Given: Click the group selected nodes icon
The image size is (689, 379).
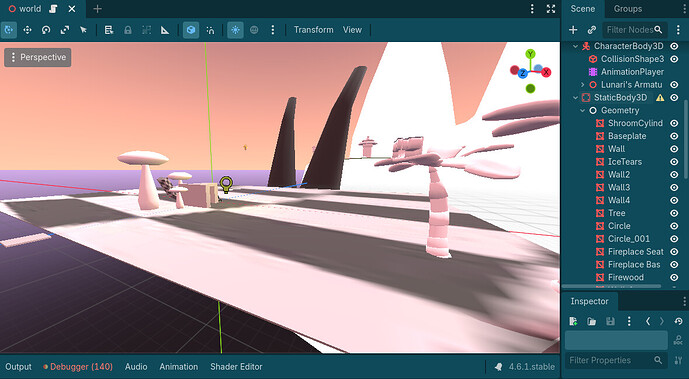Looking at the screenshot, I should click(146, 30).
